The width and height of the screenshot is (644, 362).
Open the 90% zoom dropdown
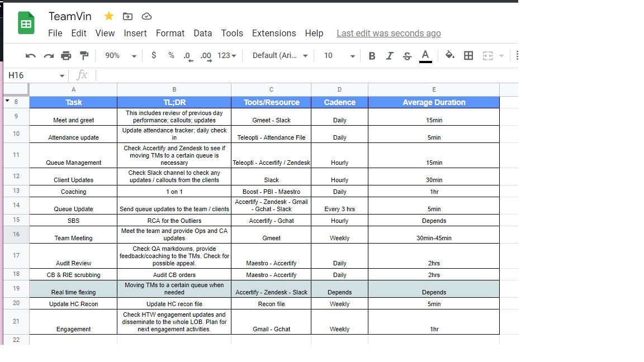pos(120,55)
